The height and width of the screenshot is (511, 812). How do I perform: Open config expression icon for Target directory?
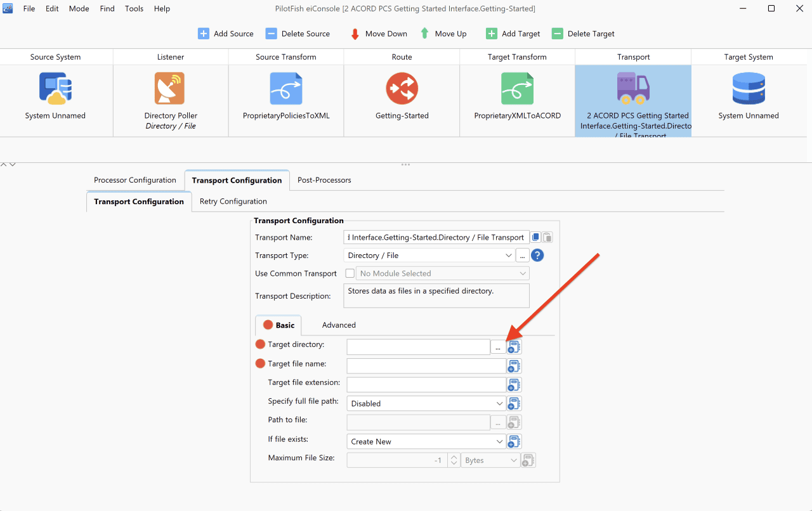[514, 347]
